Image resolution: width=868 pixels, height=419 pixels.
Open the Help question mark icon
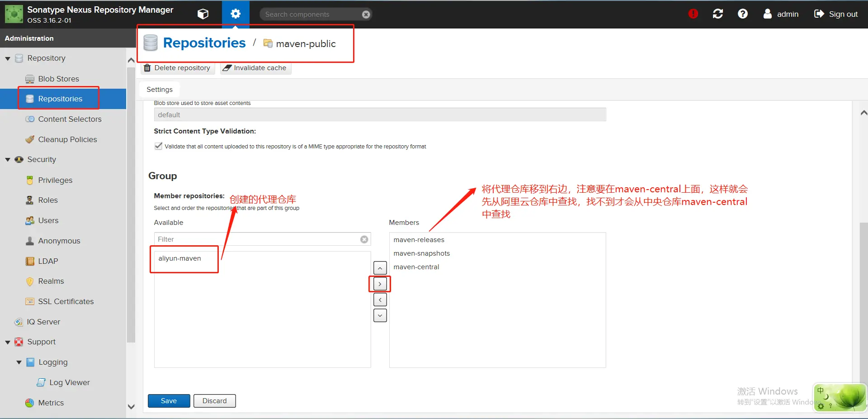coord(743,14)
